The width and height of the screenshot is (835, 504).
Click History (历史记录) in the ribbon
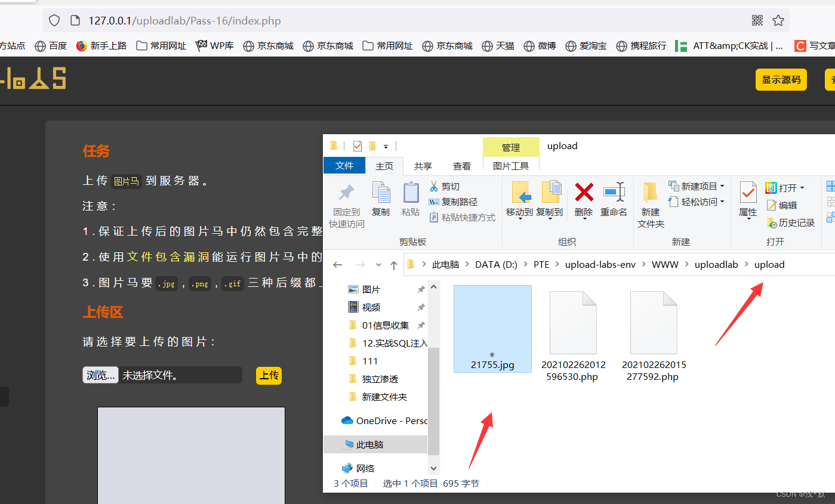pos(790,222)
